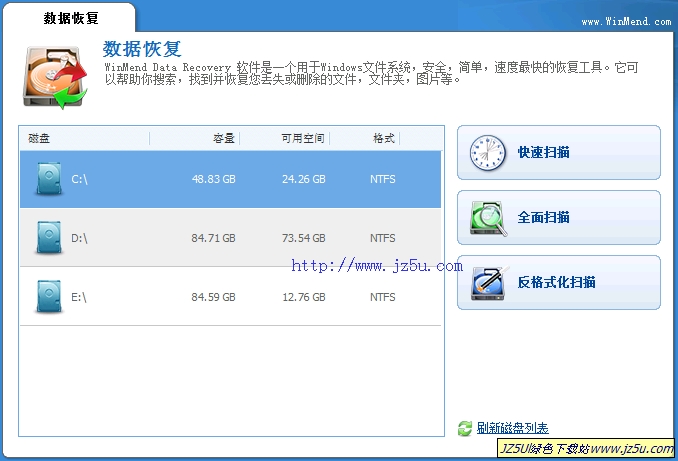Select the C:\ drive icon
The image size is (678, 461).
[x=49, y=179]
